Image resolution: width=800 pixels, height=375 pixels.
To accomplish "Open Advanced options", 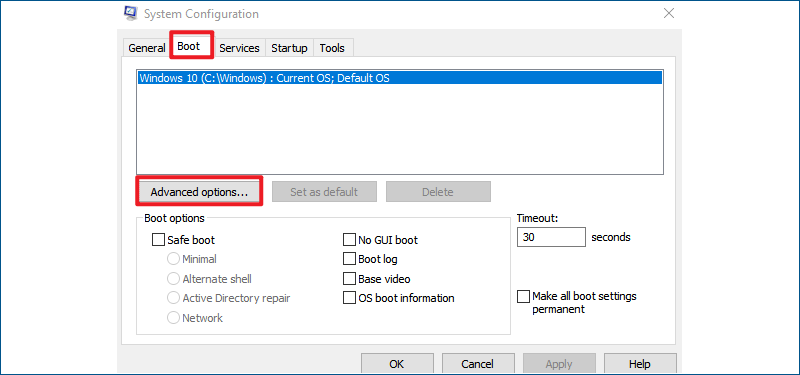I will click(x=199, y=192).
